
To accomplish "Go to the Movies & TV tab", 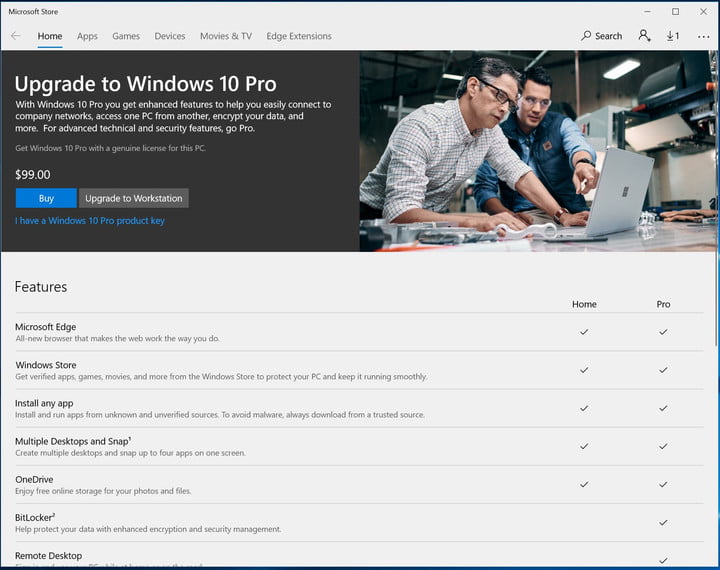I will tap(225, 36).
